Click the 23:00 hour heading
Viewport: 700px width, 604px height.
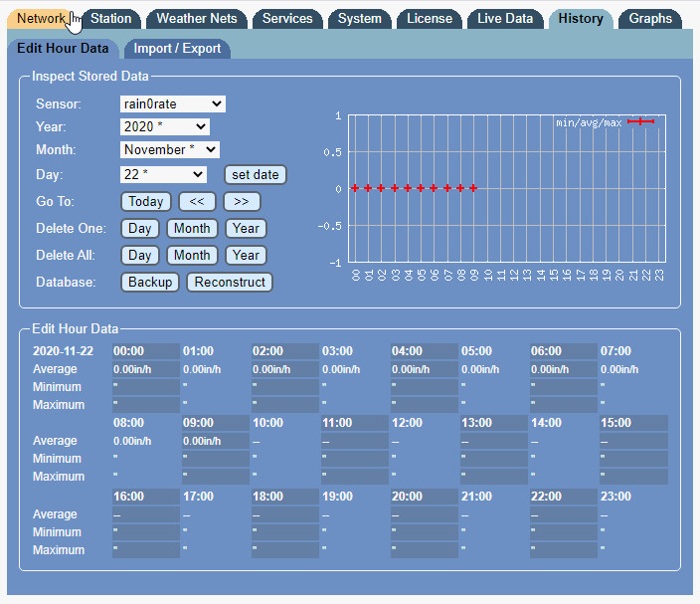[x=615, y=497]
